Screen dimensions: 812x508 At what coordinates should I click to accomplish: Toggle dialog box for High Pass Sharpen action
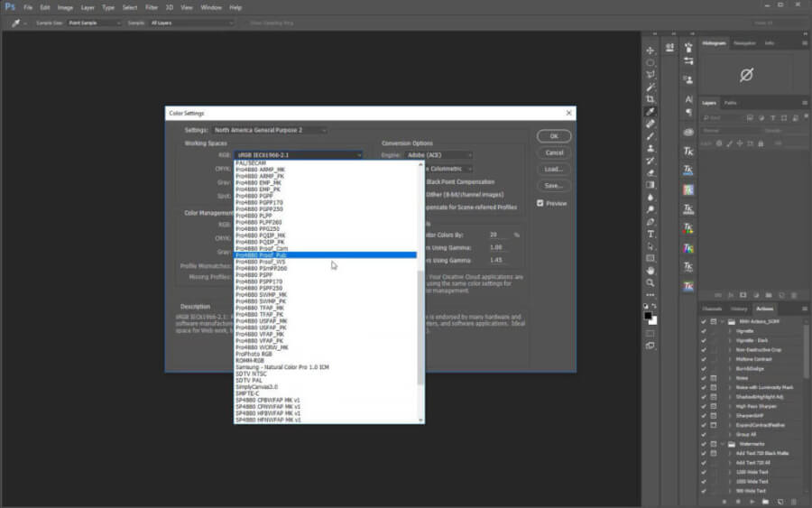coord(713,407)
